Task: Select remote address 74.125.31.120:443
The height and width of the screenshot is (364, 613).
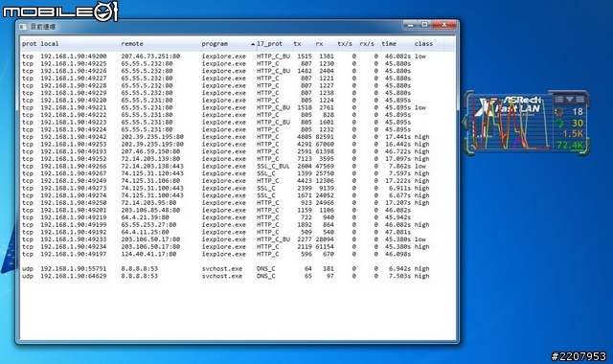Action: tap(152, 173)
